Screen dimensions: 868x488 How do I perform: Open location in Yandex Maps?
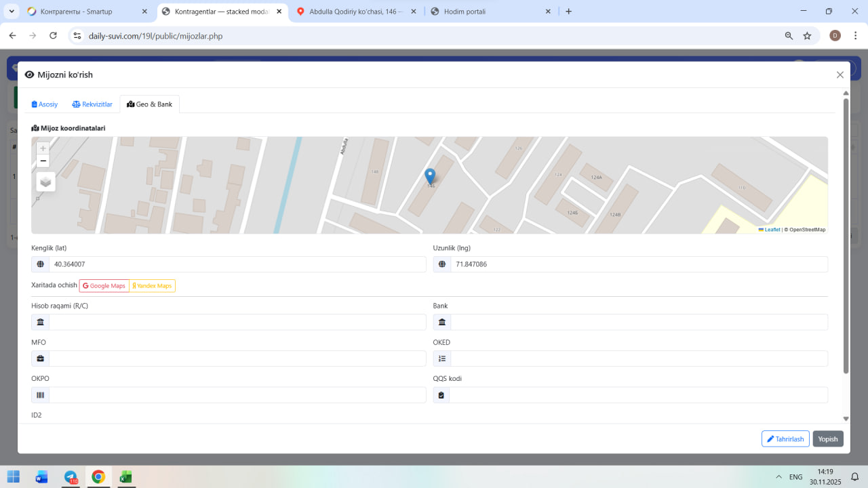[x=152, y=286]
